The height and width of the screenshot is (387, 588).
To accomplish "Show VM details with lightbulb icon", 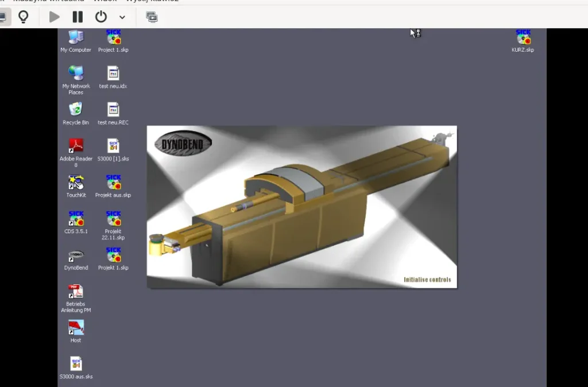I will [x=24, y=17].
